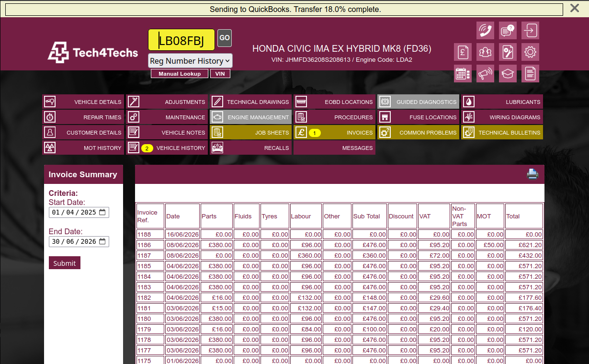Open the megaphone announcements icon
Viewport: 589px width, 364px height.
tap(485, 74)
